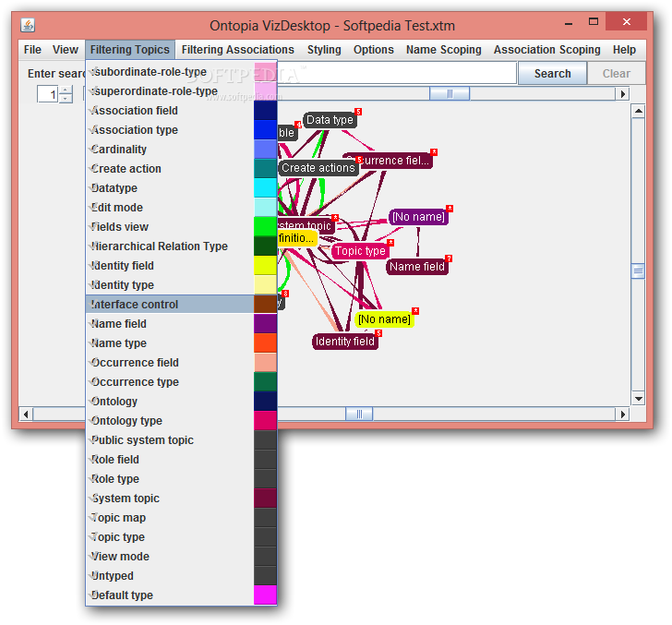
Task: Open the Options menu
Action: (x=373, y=50)
